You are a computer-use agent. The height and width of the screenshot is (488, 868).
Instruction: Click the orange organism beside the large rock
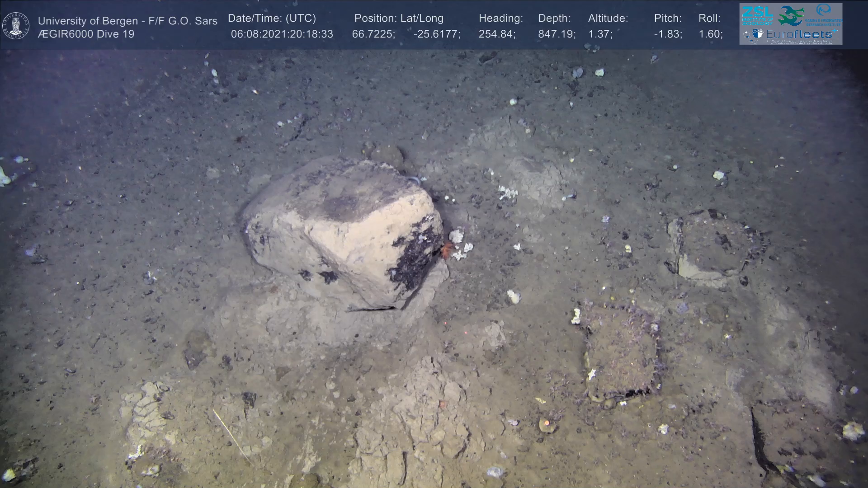click(447, 249)
